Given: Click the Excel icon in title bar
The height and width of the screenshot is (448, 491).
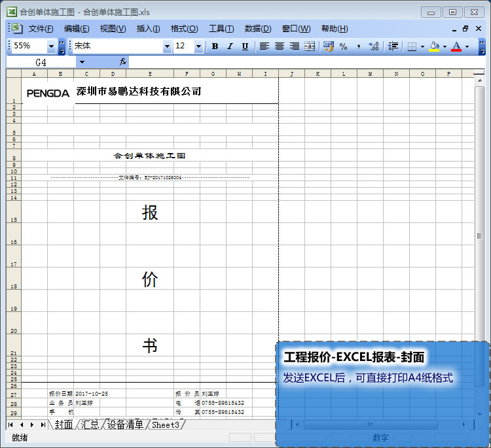Looking at the screenshot, I should coord(12,12).
